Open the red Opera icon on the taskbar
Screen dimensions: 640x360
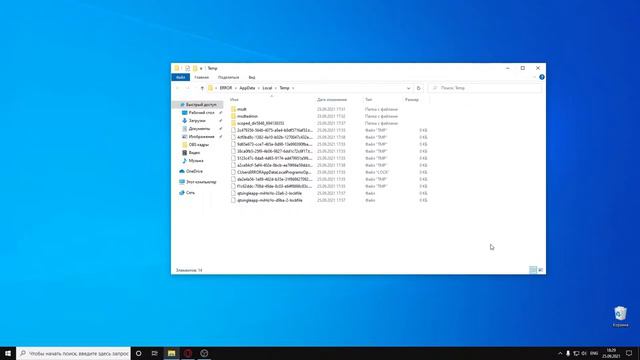tap(188, 353)
